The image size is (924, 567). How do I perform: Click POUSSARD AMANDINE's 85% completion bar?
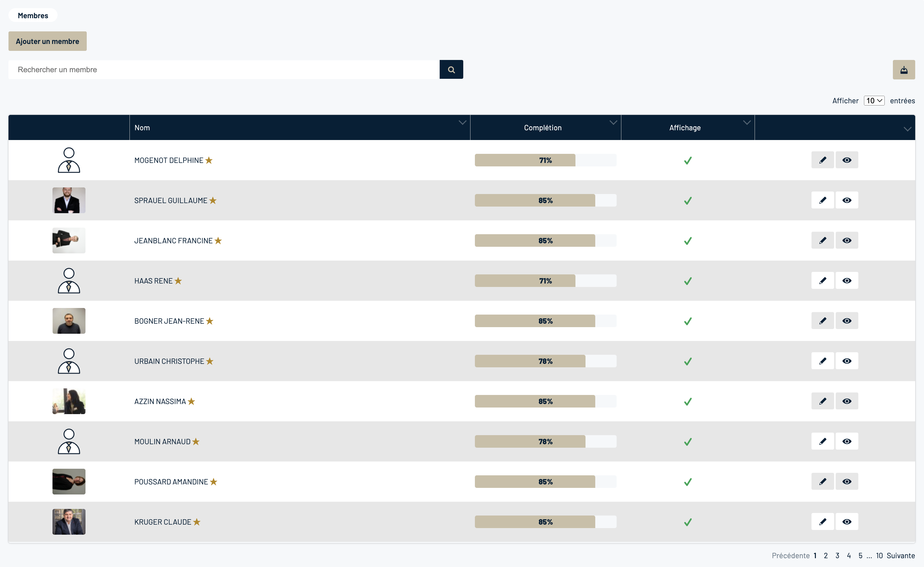(x=545, y=482)
